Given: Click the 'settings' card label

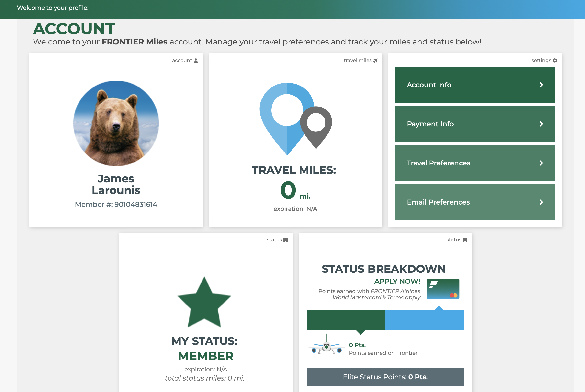Looking at the screenshot, I should 541,61.
